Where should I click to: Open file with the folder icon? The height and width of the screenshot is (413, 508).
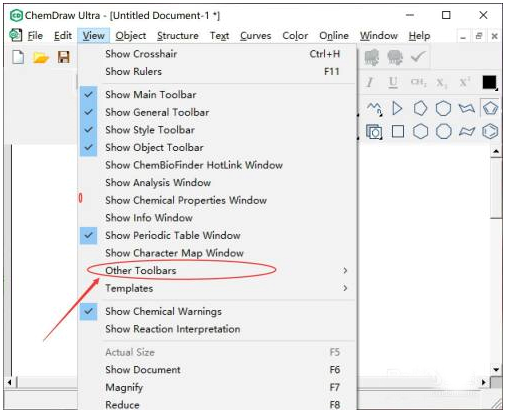pos(41,58)
